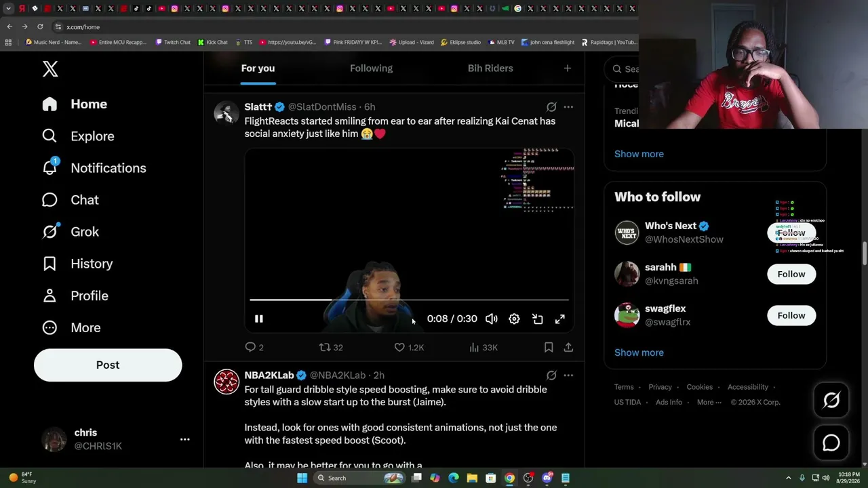Open the floating chat button

pos(831,443)
